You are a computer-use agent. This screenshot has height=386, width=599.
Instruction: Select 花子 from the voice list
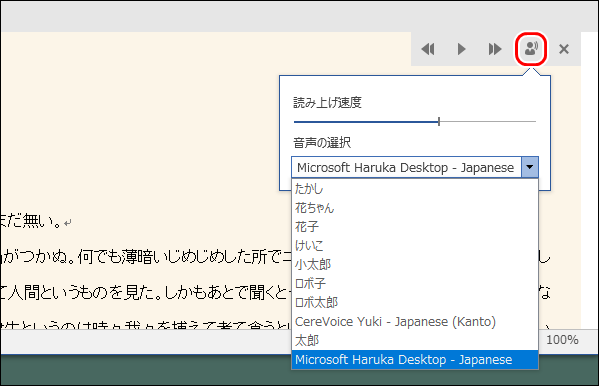click(x=415, y=227)
